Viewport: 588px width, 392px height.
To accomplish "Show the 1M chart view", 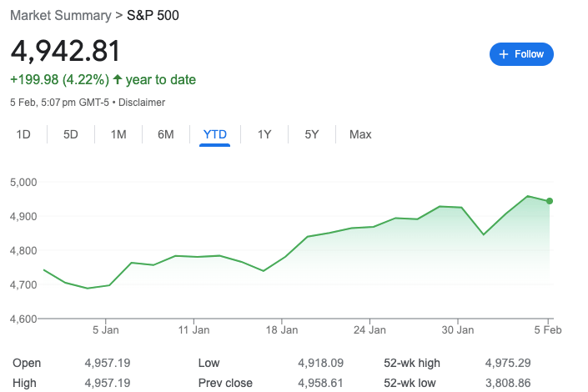I will coord(118,134).
